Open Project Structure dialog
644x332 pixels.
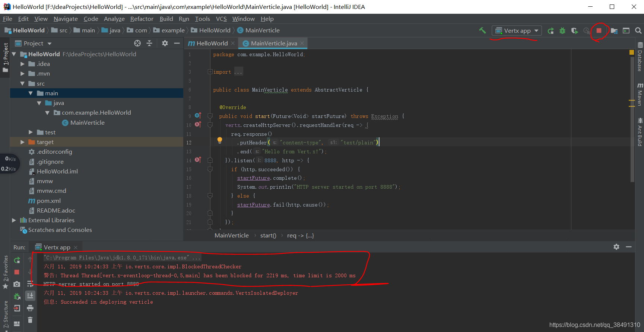coord(614,31)
